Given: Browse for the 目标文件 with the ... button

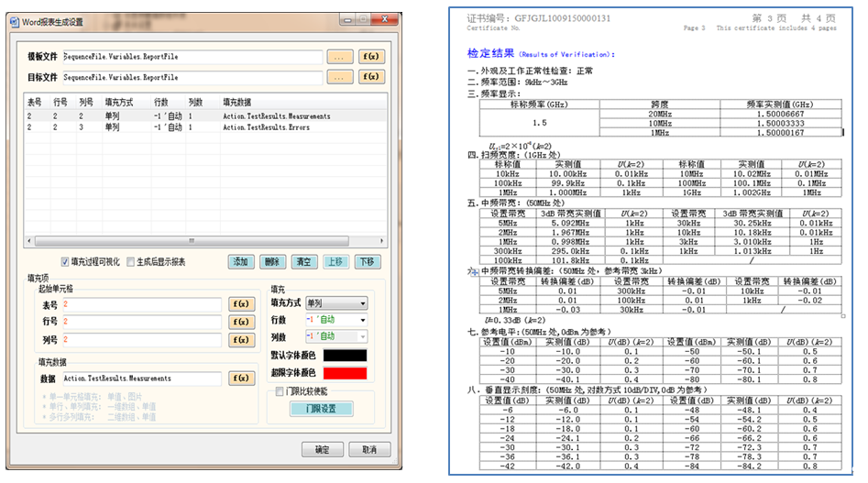Looking at the screenshot, I should [x=338, y=78].
